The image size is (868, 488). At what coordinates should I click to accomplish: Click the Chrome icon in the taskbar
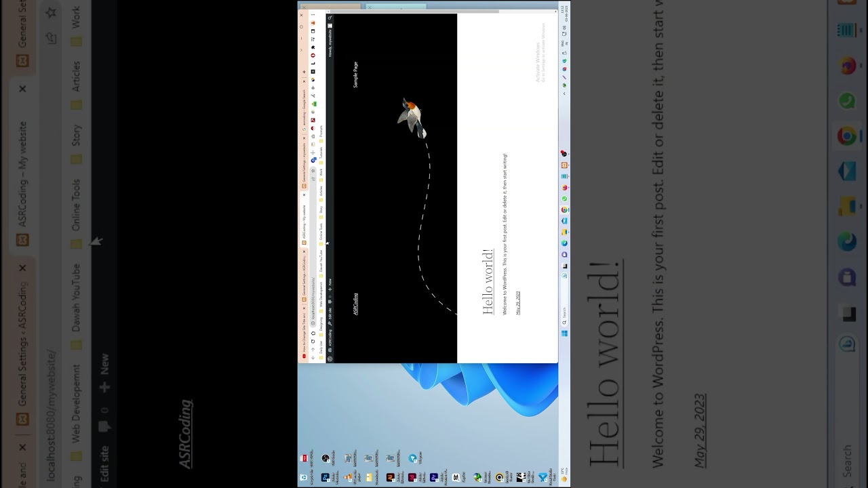[564, 209]
